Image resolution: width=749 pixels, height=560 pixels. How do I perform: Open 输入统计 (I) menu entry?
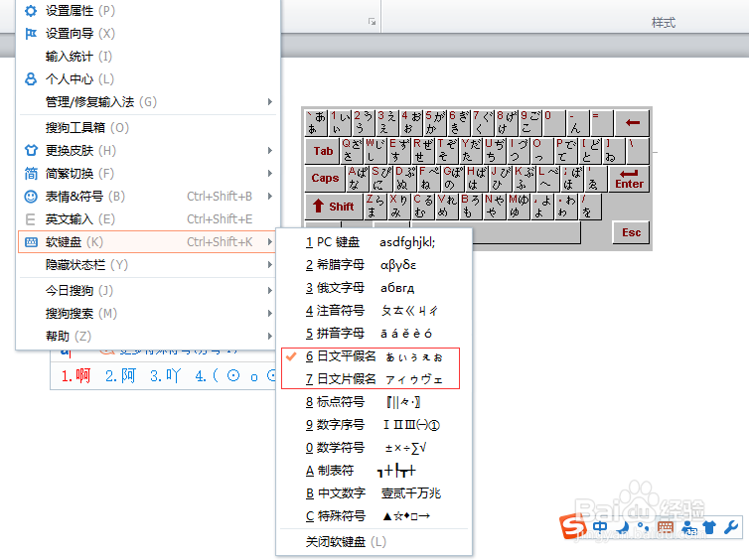147,57
